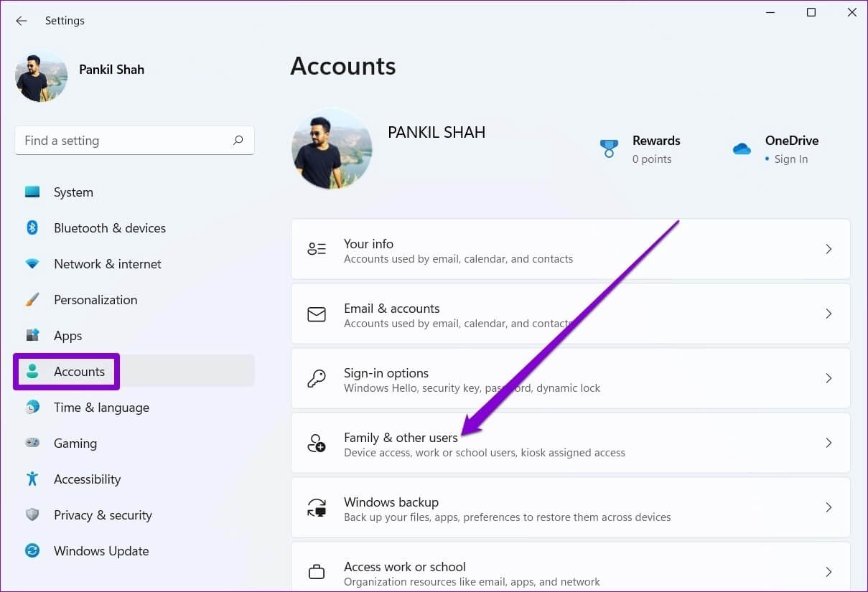
Task: Go back using the back arrow
Action: (21, 21)
